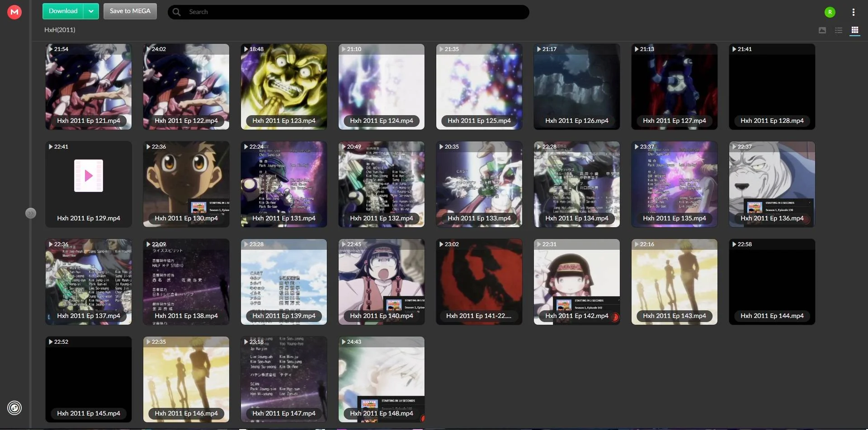Select Hxh 2011 Ep 143.mp4 video
The image size is (868, 430).
point(675,282)
